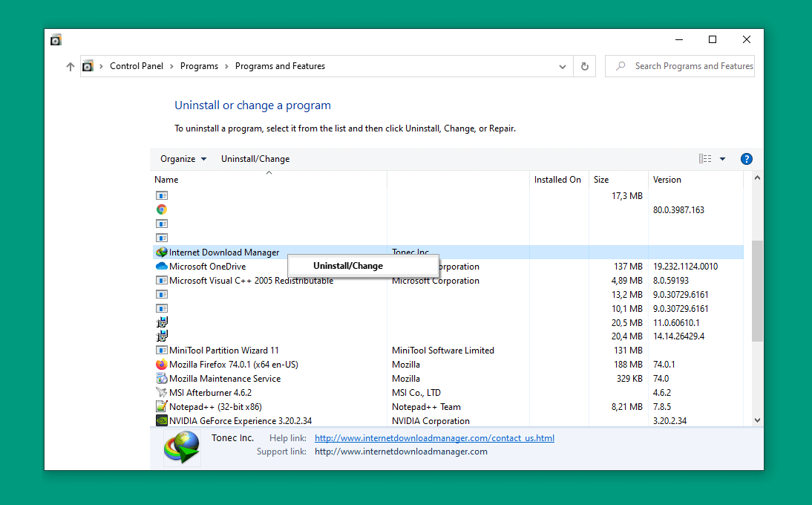
Task: Click the Search Programs and Features box
Action: coord(679,66)
